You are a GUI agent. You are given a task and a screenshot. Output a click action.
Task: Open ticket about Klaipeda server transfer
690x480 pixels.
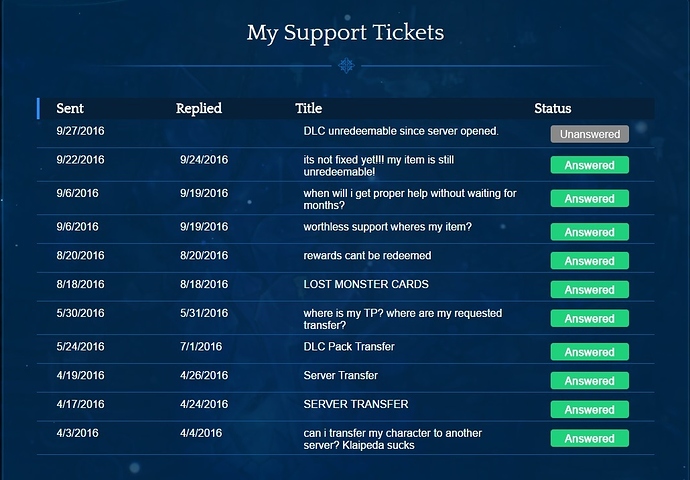click(393, 439)
